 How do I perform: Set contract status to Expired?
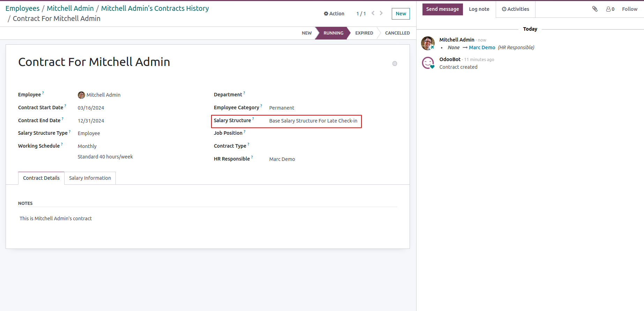[x=364, y=33]
